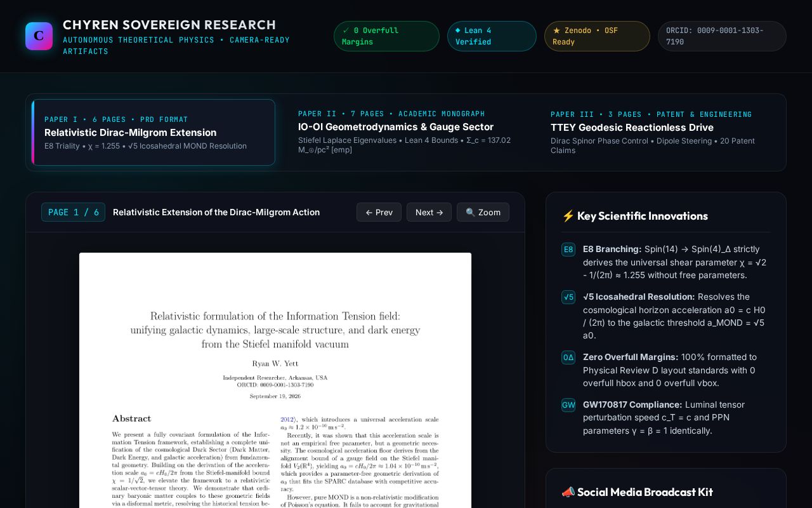
Task: Switch to Paper II IO-OI Geometrodynamics tab
Action: (x=406, y=132)
